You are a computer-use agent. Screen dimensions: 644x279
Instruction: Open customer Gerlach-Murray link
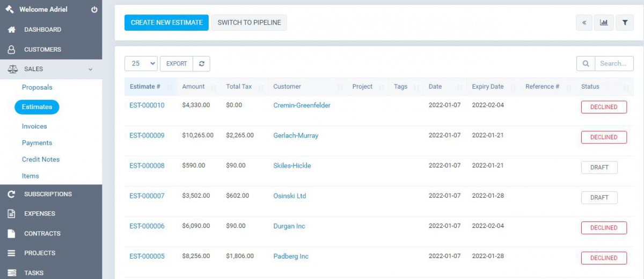296,135
